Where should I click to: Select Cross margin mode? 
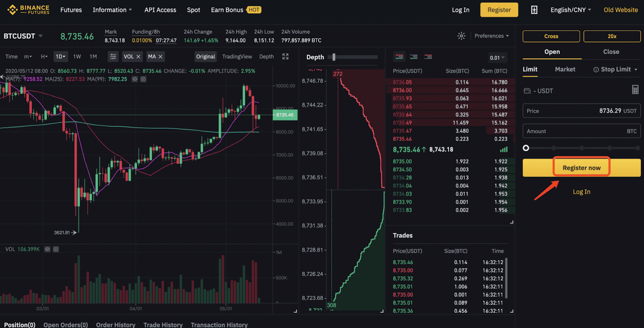pos(551,36)
